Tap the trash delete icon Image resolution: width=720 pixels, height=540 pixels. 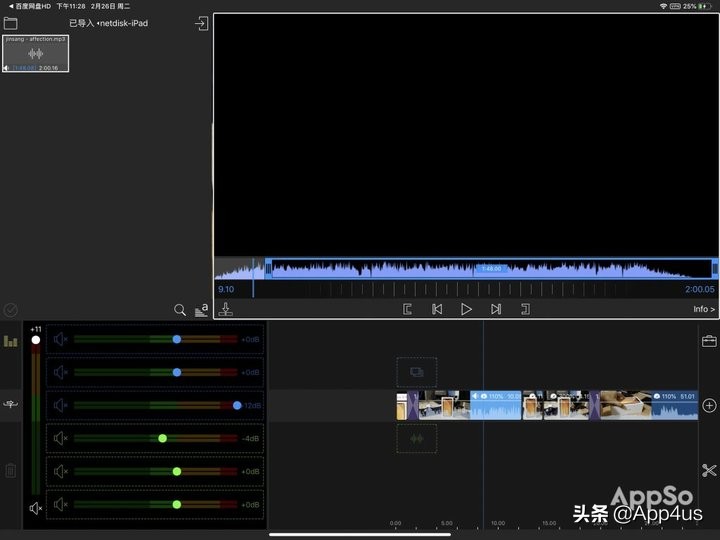click(11, 470)
